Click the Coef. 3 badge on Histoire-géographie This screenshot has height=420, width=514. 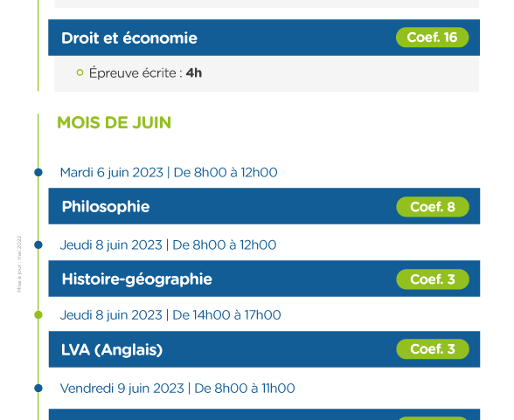433,279
